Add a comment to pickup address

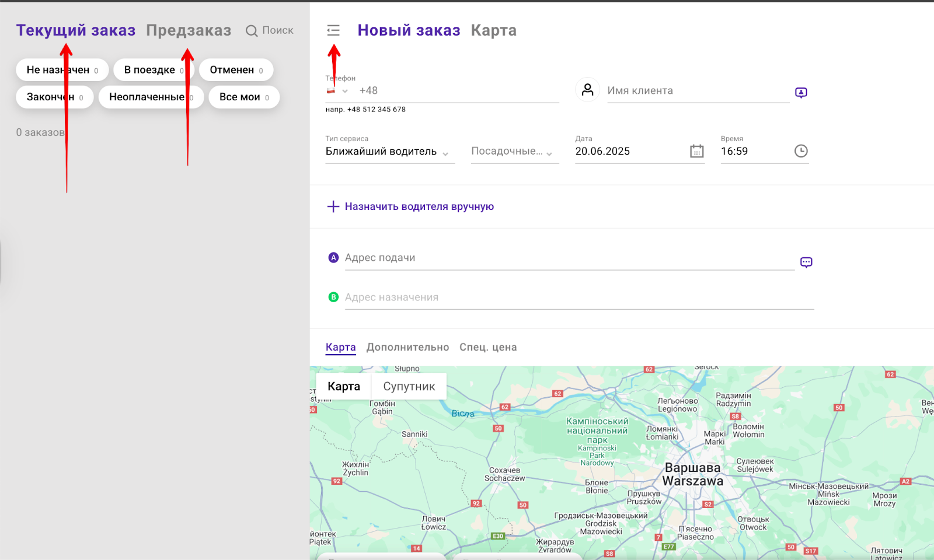[806, 262]
